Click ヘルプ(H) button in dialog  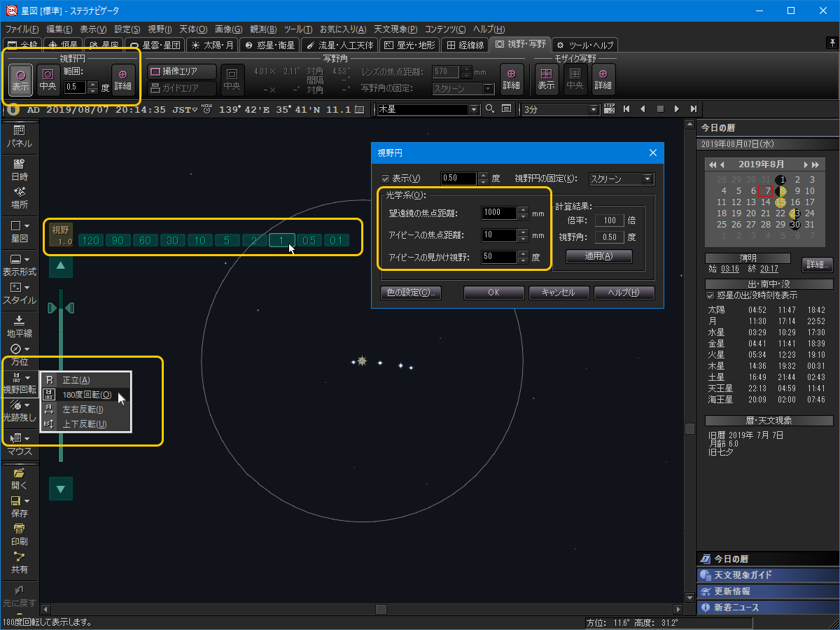(624, 293)
